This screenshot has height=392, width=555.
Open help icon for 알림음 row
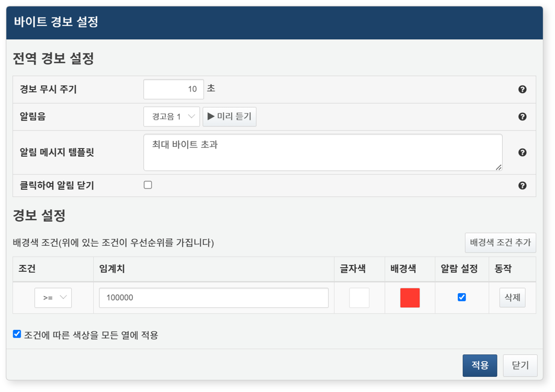pos(522,117)
